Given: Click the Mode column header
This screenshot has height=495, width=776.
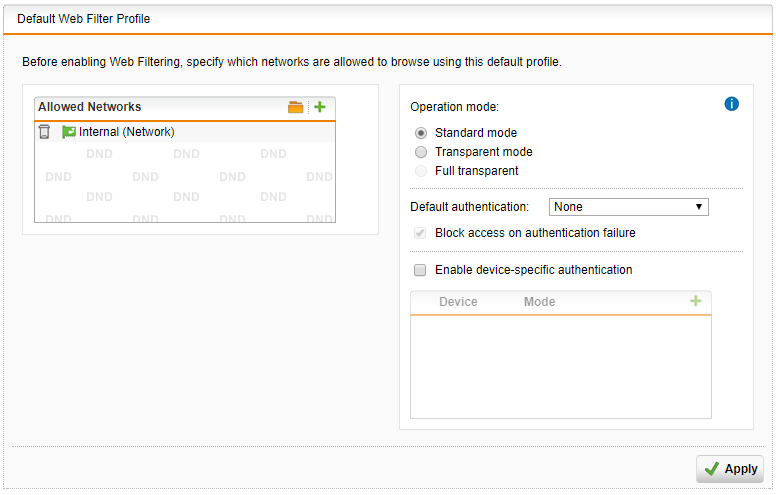Looking at the screenshot, I should (539, 302).
